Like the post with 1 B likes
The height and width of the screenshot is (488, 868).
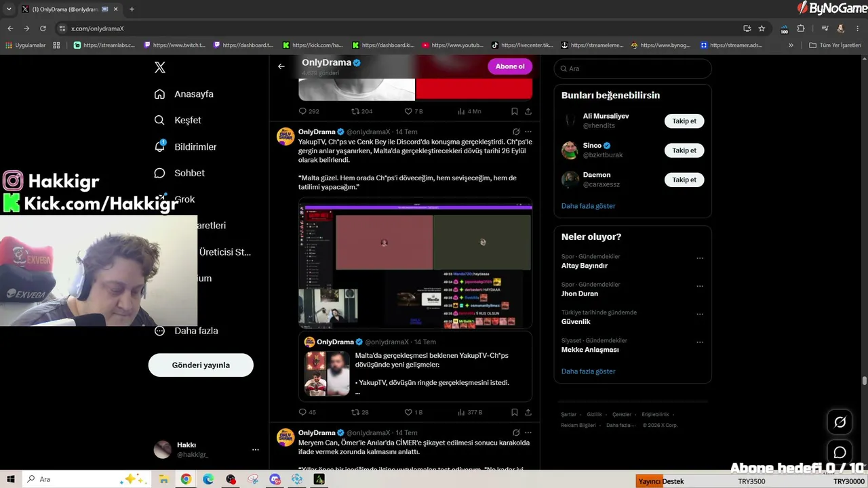(x=414, y=412)
